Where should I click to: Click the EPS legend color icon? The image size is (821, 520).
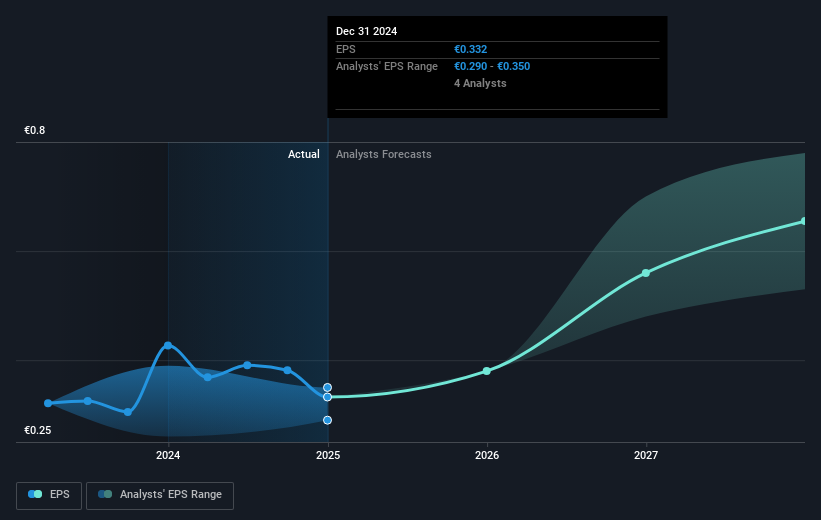[35, 494]
